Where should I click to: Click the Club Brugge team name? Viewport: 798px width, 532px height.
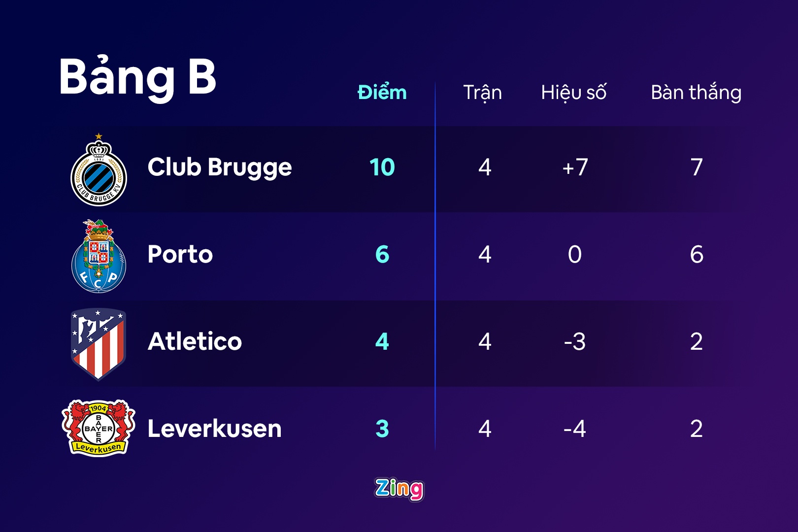tap(220, 167)
